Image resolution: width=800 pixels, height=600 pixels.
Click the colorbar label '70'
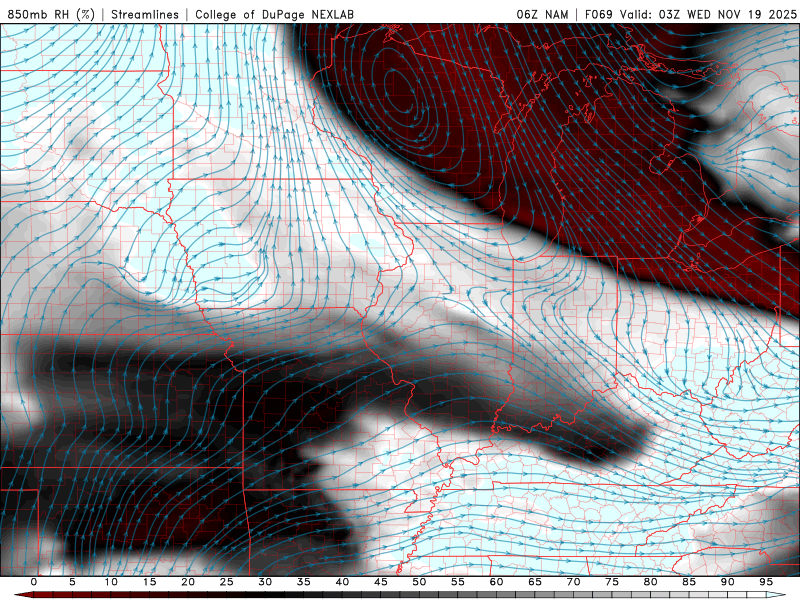(573, 582)
